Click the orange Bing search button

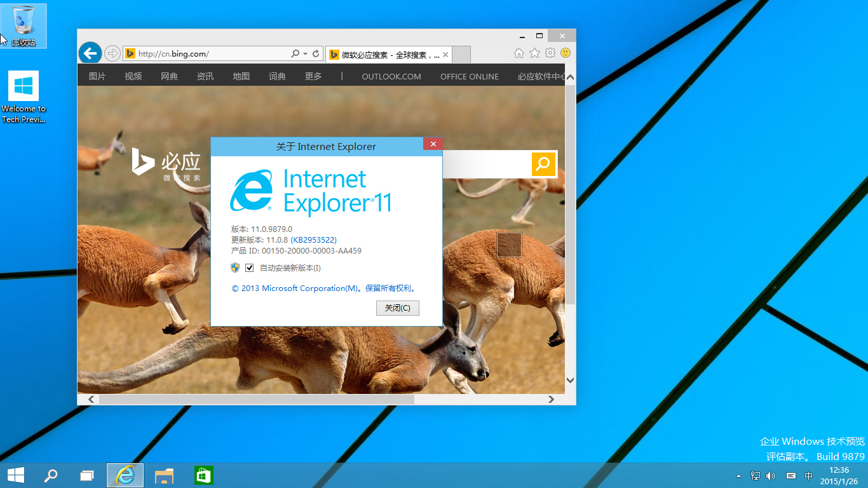click(x=543, y=165)
